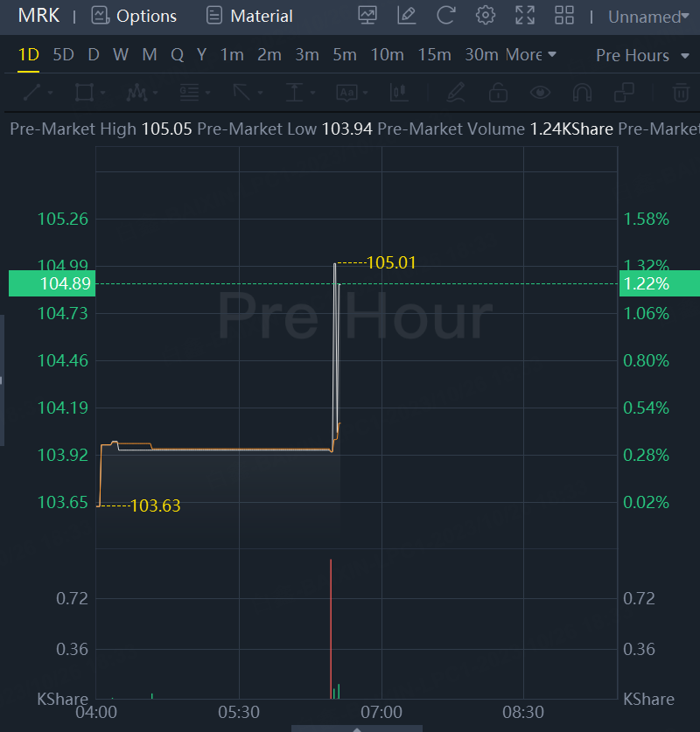700x732 pixels.
Task: Click the fullscreen expand icon
Action: pos(525,16)
